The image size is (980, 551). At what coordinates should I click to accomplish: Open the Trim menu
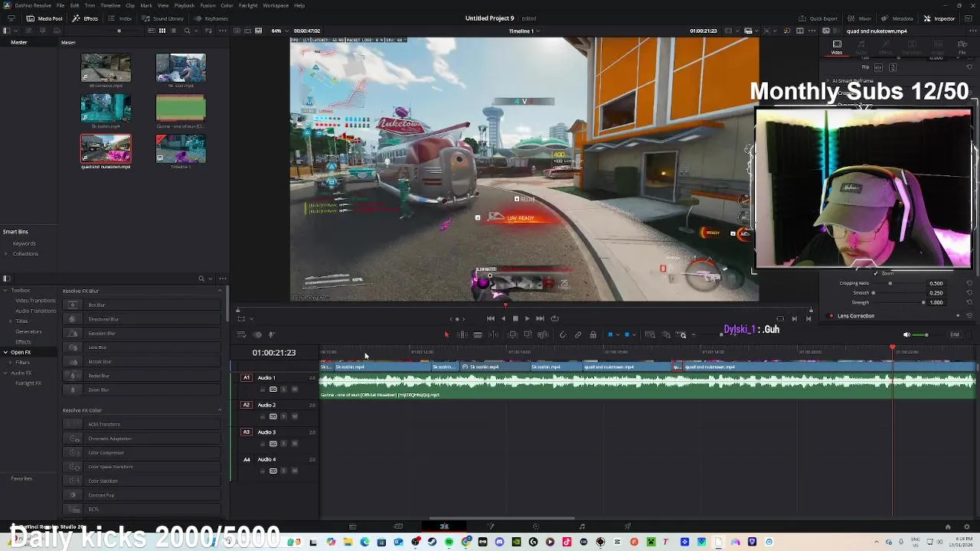tap(90, 5)
